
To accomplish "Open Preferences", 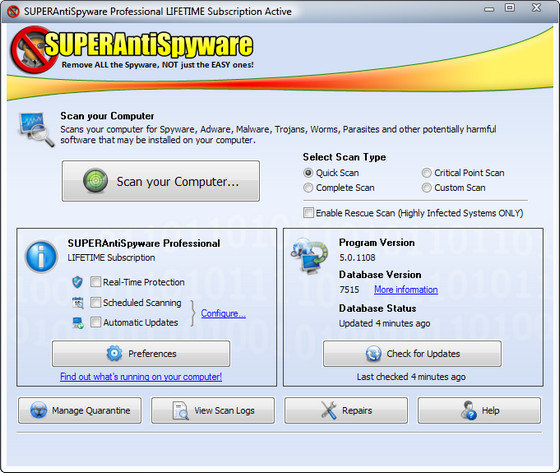I will [141, 353].
